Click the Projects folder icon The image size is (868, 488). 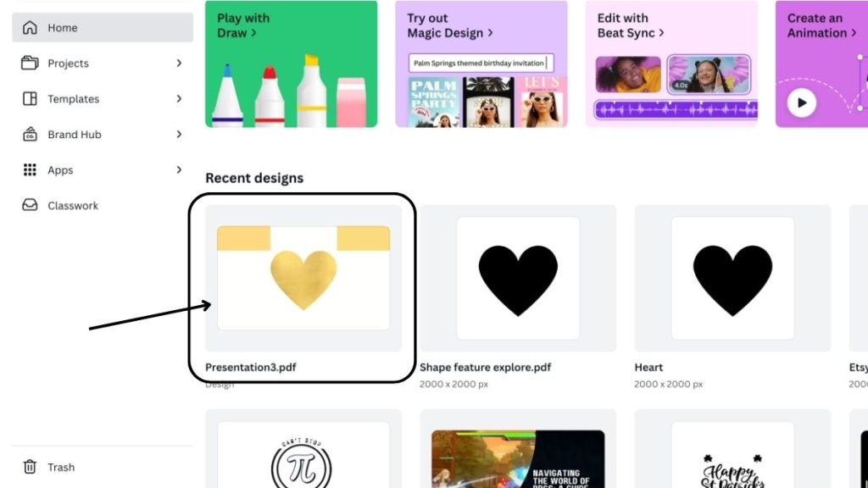pyautogui.click(x=30, y=63)
